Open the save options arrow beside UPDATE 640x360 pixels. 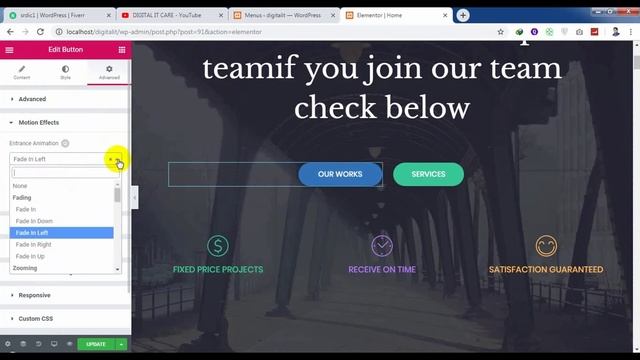121,344
